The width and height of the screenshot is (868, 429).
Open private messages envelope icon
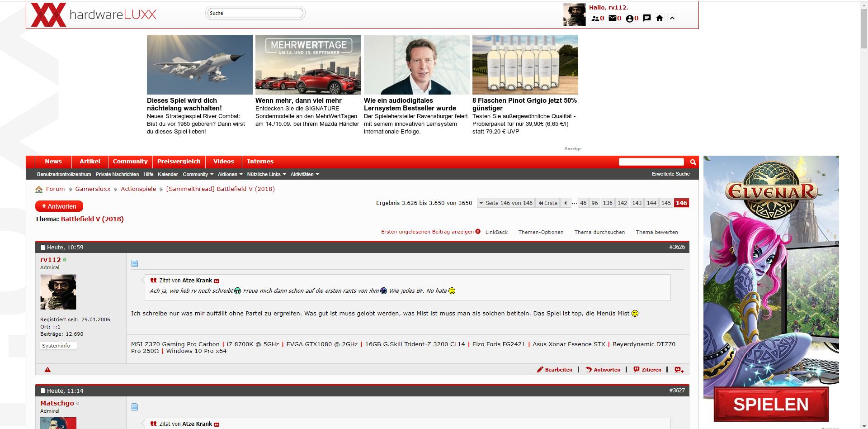[x=613, y=19]
